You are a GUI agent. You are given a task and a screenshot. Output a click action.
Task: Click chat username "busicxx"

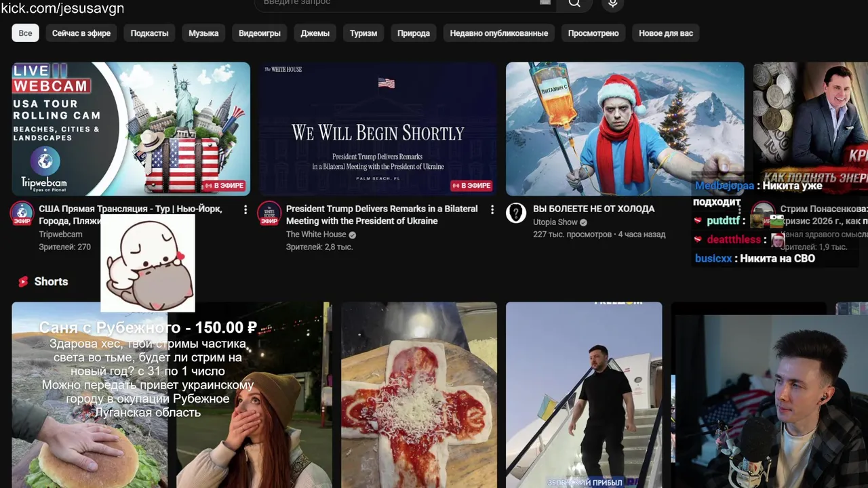pos(713,258)
